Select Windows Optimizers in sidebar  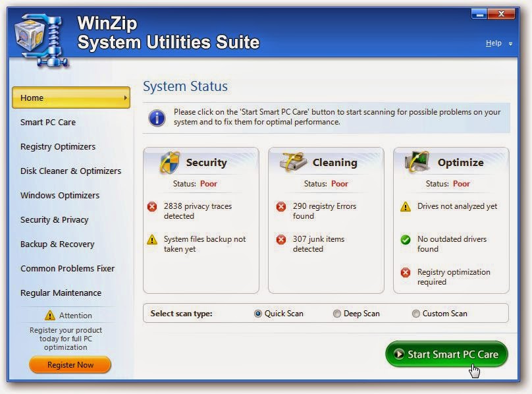(60, 195)
